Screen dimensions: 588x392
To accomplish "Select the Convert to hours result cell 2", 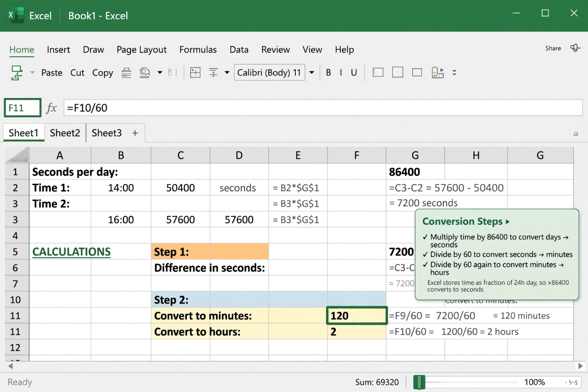I will point(357,332).
